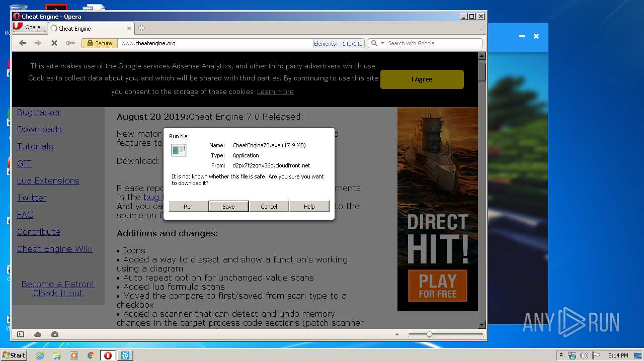644x362 pixels.
Task: Click the Opera logo in title bar
Action: [x=17, y=17]
